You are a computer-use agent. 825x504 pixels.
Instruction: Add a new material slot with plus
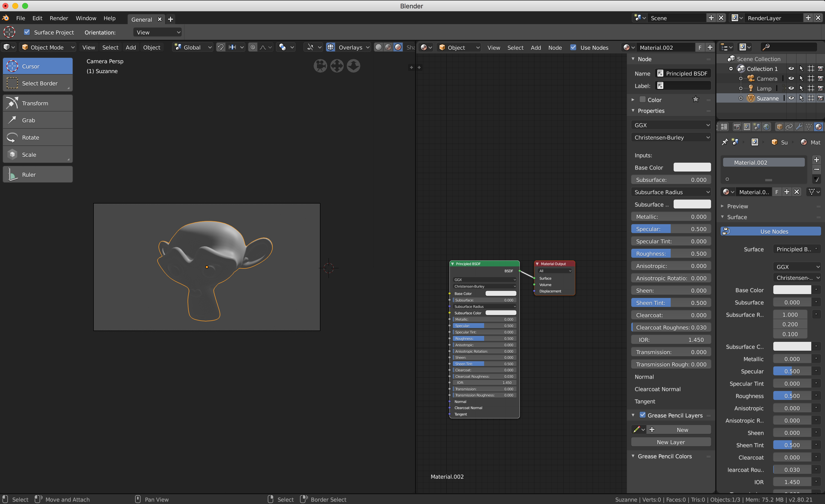[x=816, y=160]
